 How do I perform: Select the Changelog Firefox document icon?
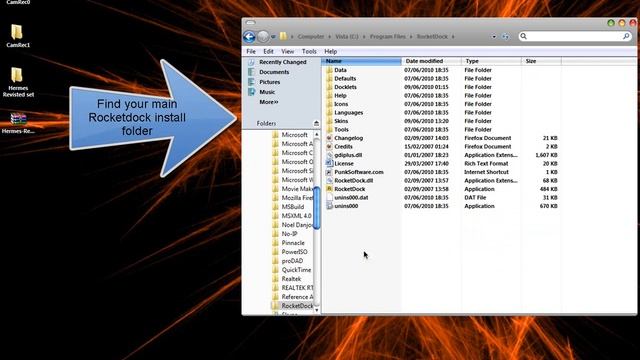(x=329, y=138)
